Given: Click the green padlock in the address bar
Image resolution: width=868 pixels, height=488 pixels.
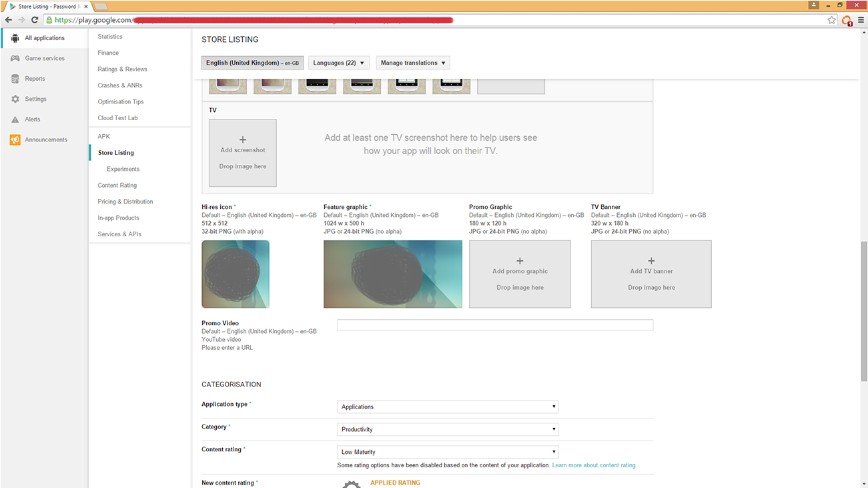Looking at the screenshot, I should click(x=49, y=20).
